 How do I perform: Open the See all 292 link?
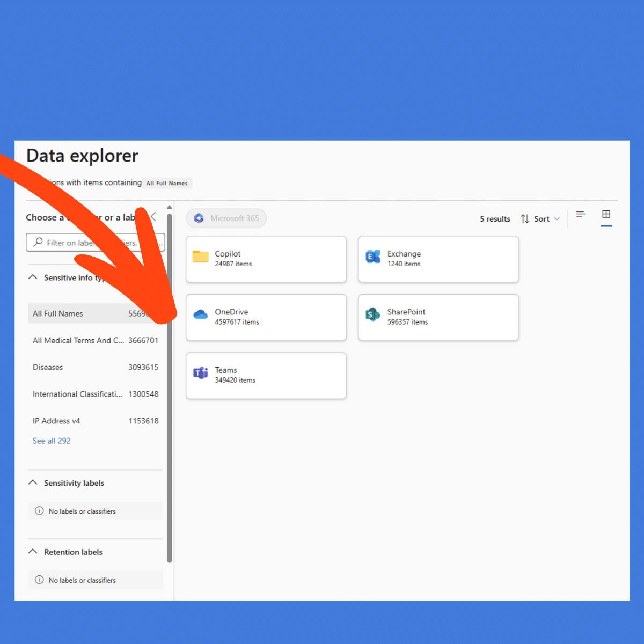point(52,441)
